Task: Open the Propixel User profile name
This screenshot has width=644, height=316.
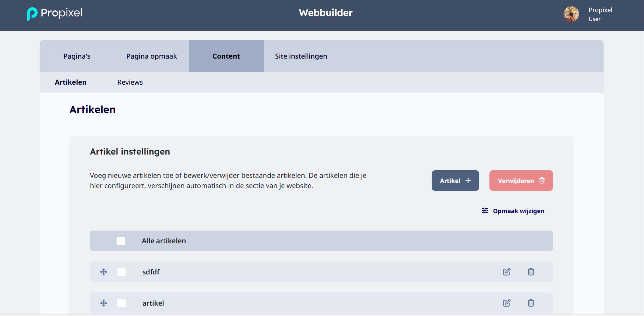Action: tap(600, 14)
